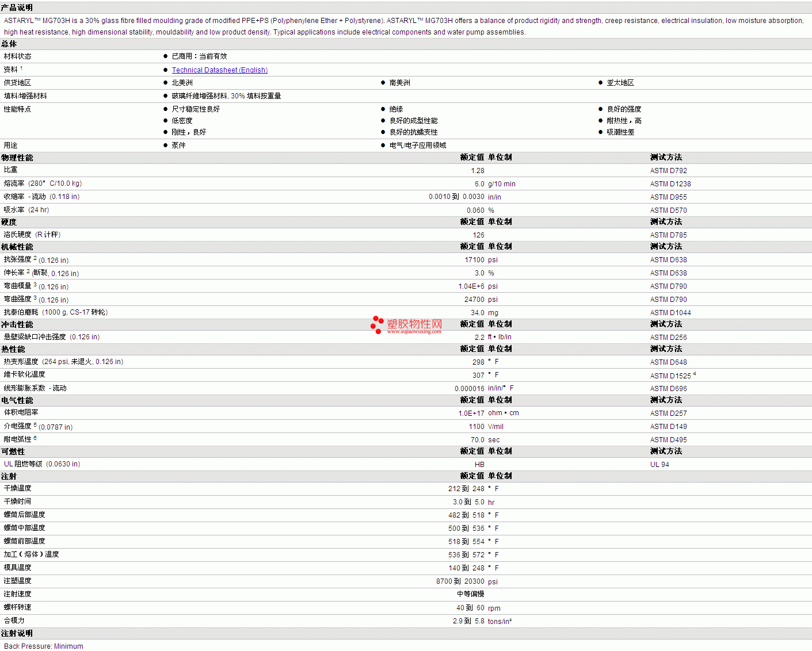Screen dimensions: 812x651
Task: Click ASTM D648 heat deflection method
Action: (669, 362)
